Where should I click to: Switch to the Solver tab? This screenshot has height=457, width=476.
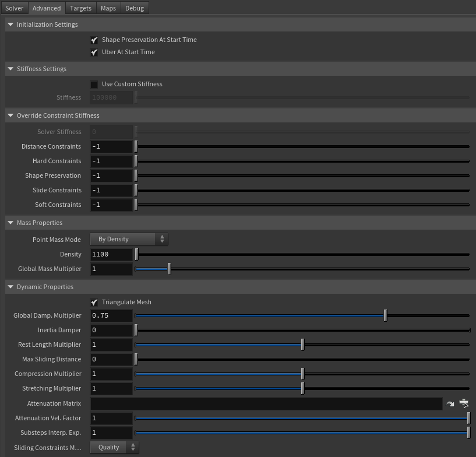(x=14, y=8)
